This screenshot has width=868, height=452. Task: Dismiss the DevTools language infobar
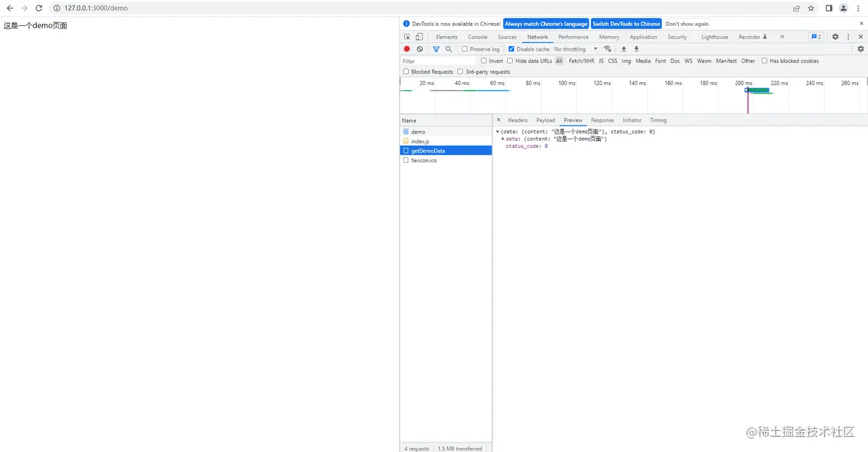pos(861,24)
